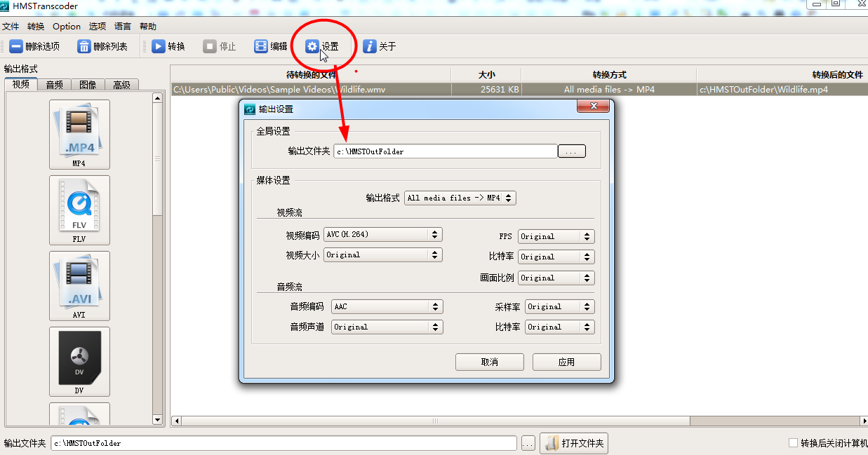Open the video 比特率 dropdown under 视频流
This screenshot has width=868, height=455.
point(556,257)
